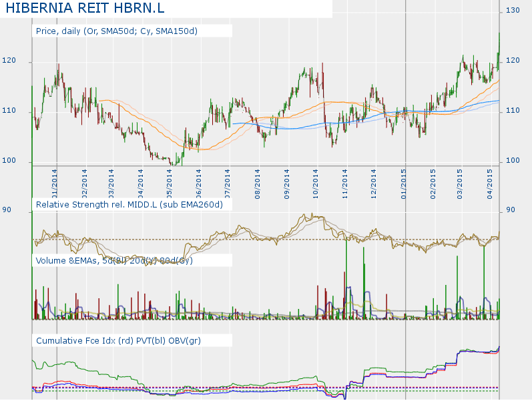
Task: Click the 03/2015 date axis label
Action: point(459,184)
